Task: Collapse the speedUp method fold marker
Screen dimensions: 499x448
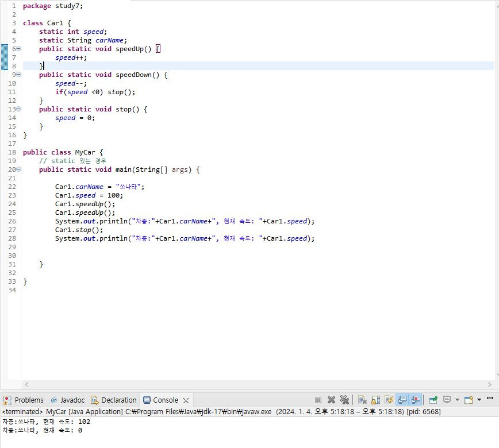Action: click(x=18, y=49)
